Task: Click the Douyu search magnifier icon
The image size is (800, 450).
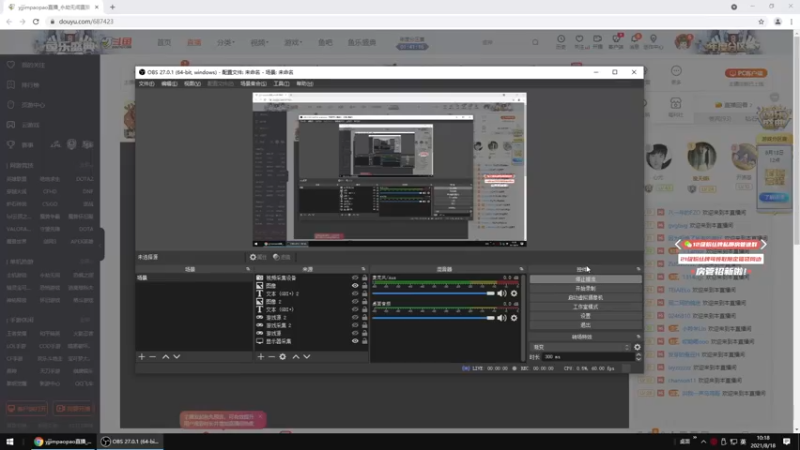Action: click(x=535, y=42)
